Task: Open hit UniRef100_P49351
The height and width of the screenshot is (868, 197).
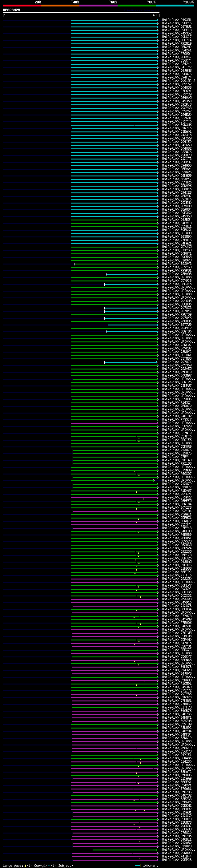Action: point(177,20)
